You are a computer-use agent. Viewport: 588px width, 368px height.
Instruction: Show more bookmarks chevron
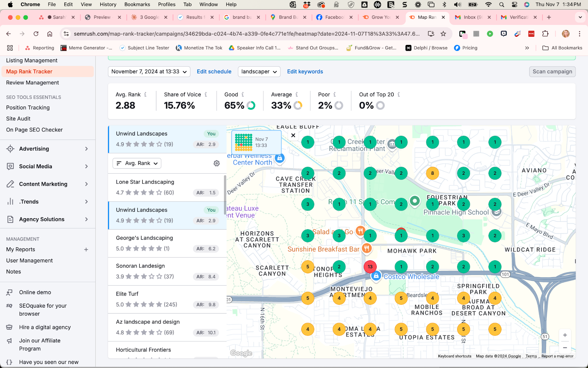[527, 48]
